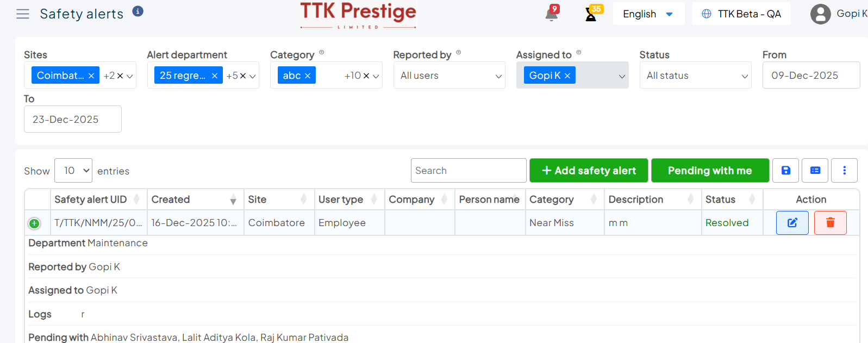Screen dimensions: 868x343
Task: Click the hourglass pending tasks icon
Action: (591, 14)
